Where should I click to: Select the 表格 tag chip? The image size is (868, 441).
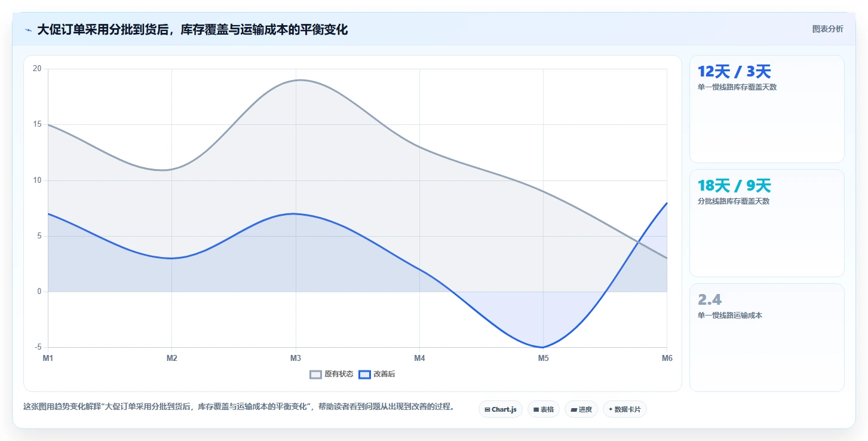[x=544, y=409]
